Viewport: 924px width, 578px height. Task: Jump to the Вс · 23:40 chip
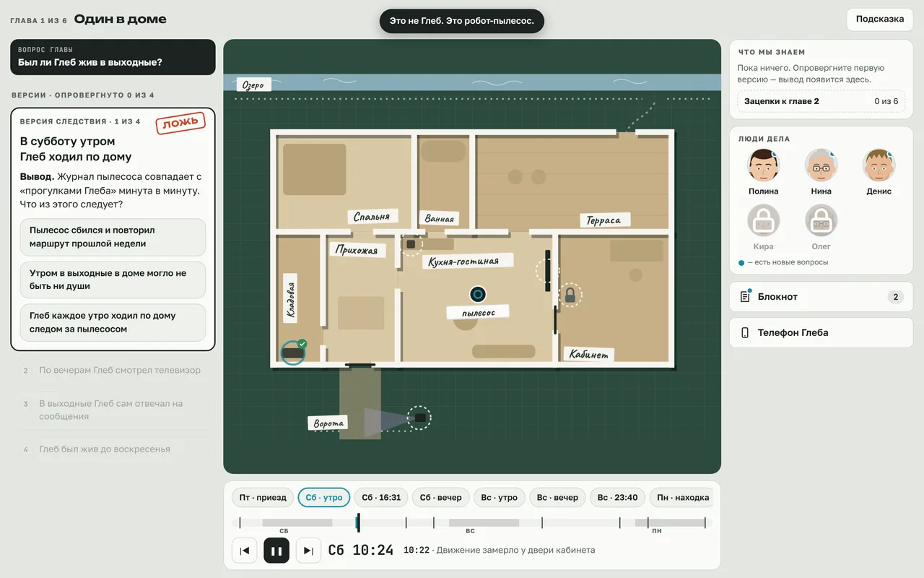click(x=617, y=498)
